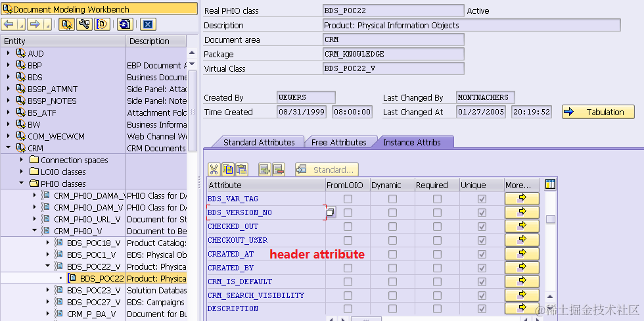
Task: Toggle Required checkbox for CHECKED_OUT
Action: tap(438, 226)
